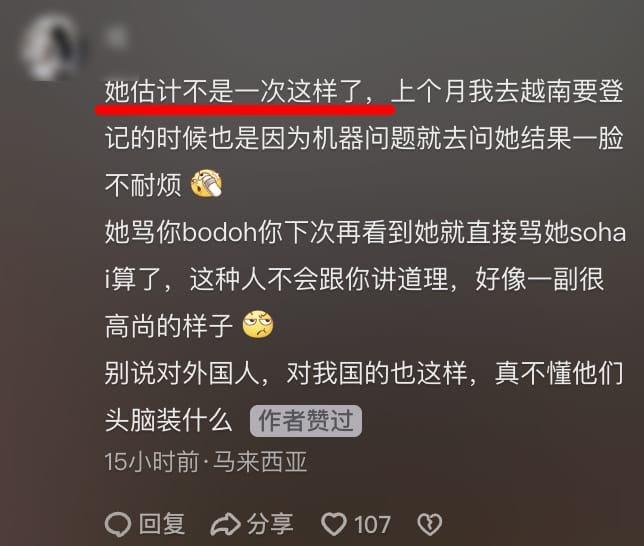Tap the 作者赞过 badge

point(306,421)
